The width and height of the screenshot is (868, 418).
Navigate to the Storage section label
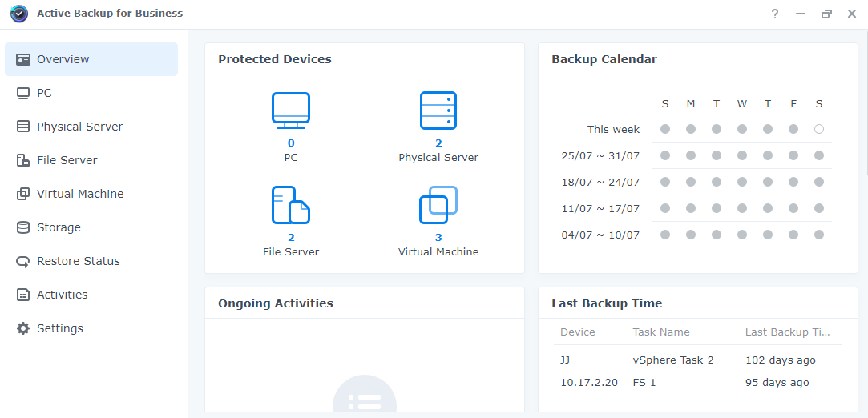click(59, 227)
